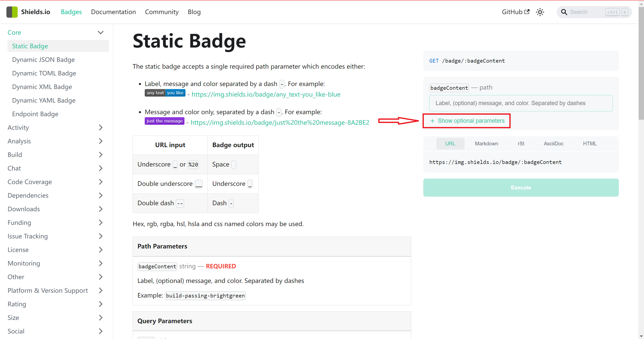Screen dimensions: 644x339
Task: Expand the Build category chevron
Action: click(x=100, y=155)
